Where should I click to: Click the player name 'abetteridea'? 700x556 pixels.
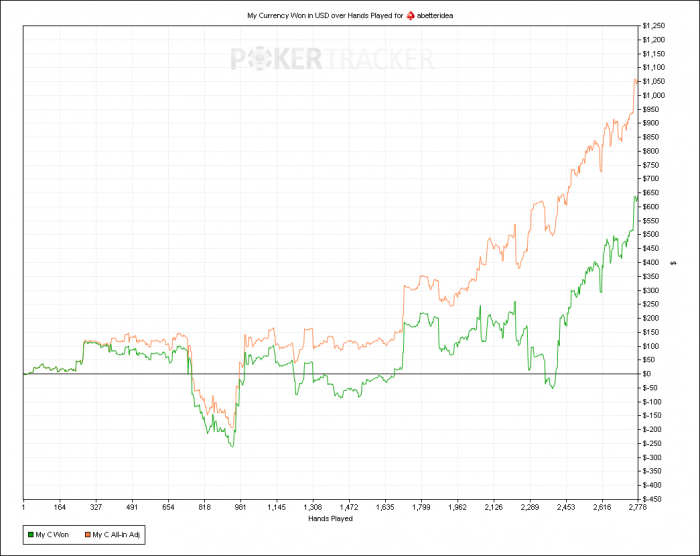pyautogui.click(x=435, y=16)
